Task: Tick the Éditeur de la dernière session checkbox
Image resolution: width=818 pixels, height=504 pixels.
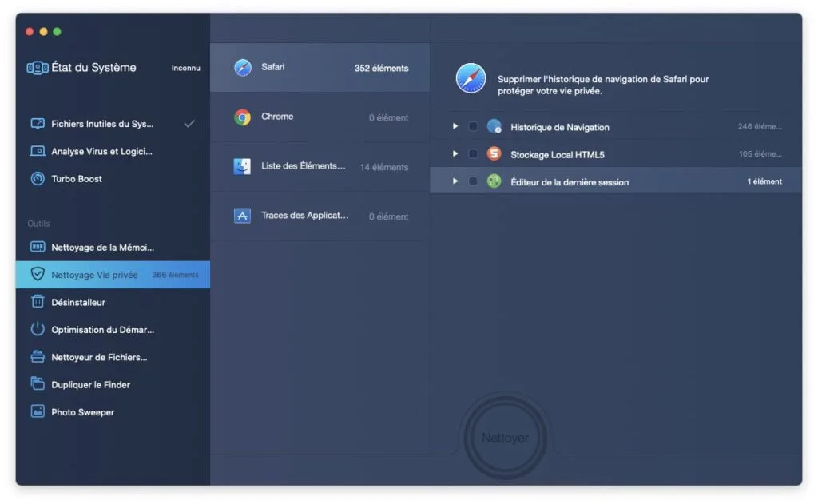Action: click(x=473, y=181)
